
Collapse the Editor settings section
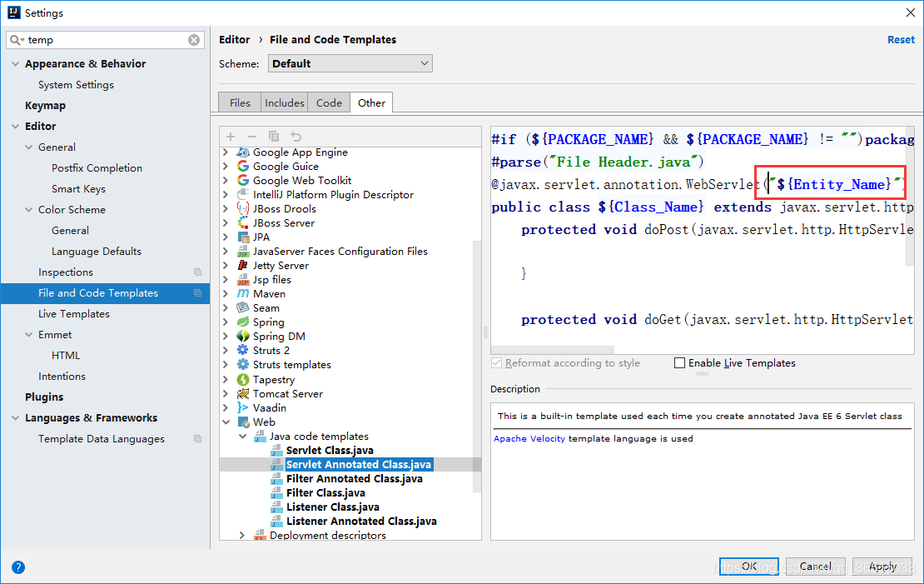pyautogui.click(x=15, y=127)
